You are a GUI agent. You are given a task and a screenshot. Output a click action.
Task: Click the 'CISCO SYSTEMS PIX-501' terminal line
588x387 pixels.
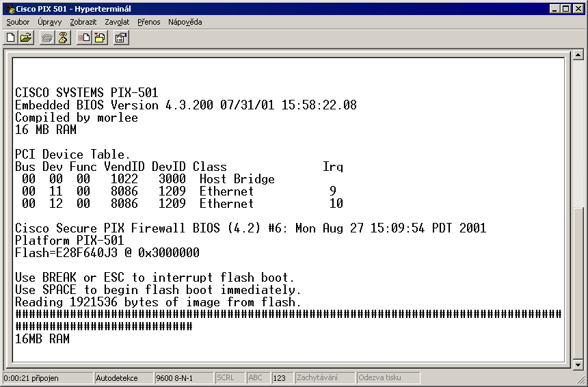(87, 92)
